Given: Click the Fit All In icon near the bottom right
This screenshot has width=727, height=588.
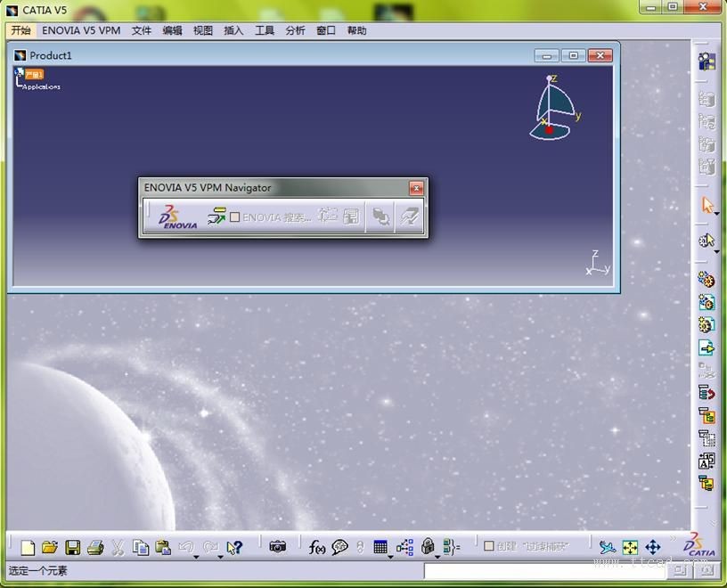Looking at the screenshot, I should point(629,547).
